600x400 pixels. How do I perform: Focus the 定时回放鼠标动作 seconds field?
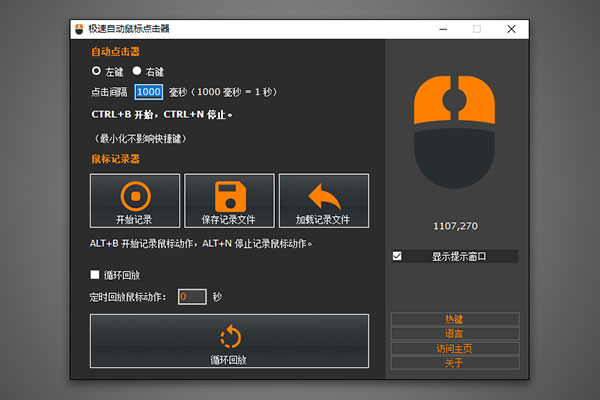pyautogui.click(x=192, y=297)
